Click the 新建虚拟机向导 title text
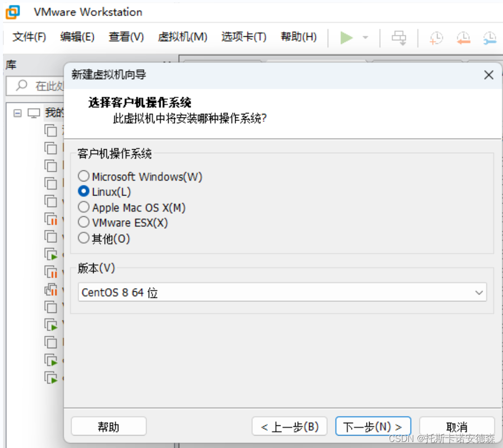 pyautogui.click(x=108, y=75)
